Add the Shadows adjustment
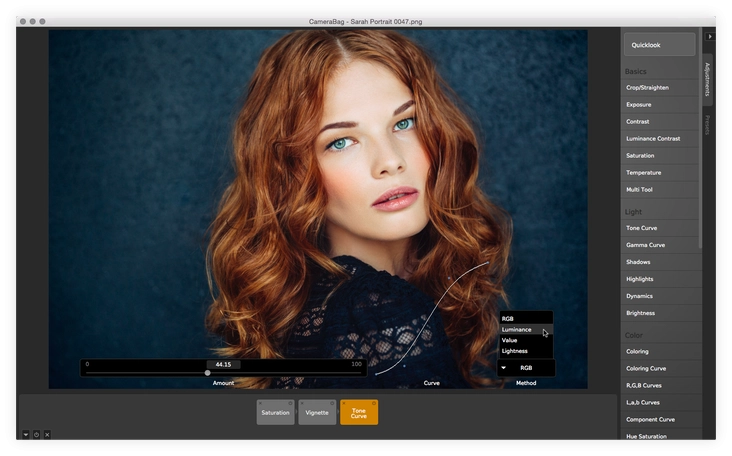This screenshot has height=456, width=732. coord(660,262)
